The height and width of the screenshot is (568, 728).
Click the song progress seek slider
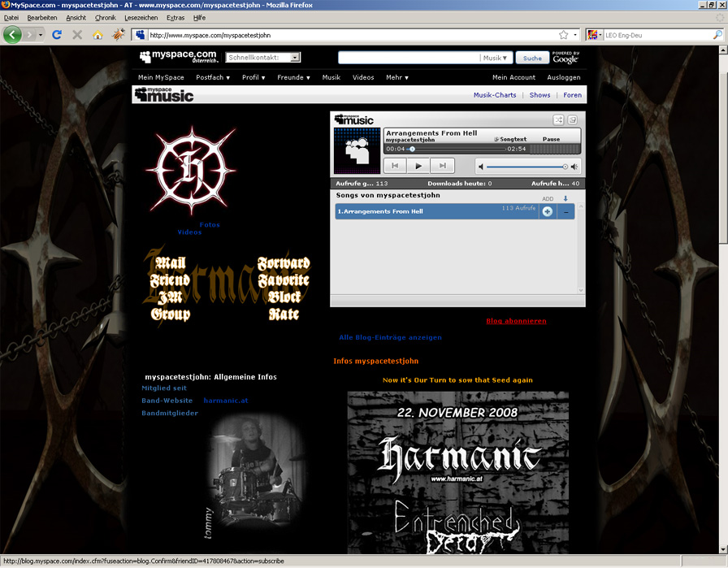(457, 149)
